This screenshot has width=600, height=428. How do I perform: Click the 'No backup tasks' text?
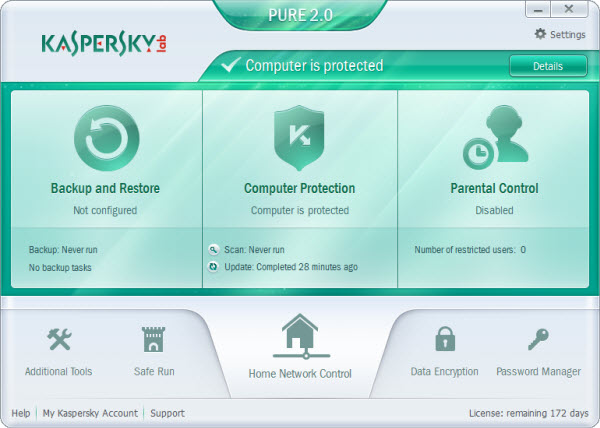[60, 267]
